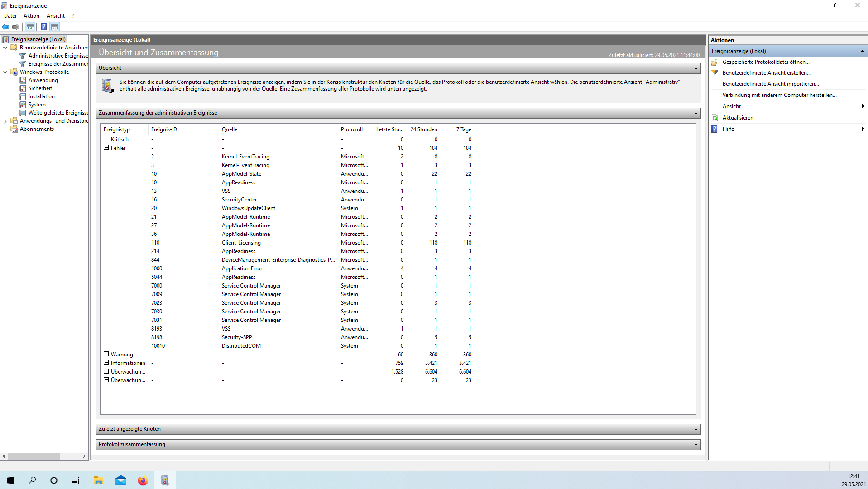Open the System log icon
Viewport: 868px width, 489px height.
pos(23,105)
